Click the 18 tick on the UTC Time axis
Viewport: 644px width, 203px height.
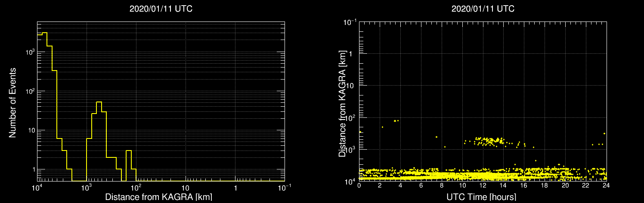(x=545, y=186)
